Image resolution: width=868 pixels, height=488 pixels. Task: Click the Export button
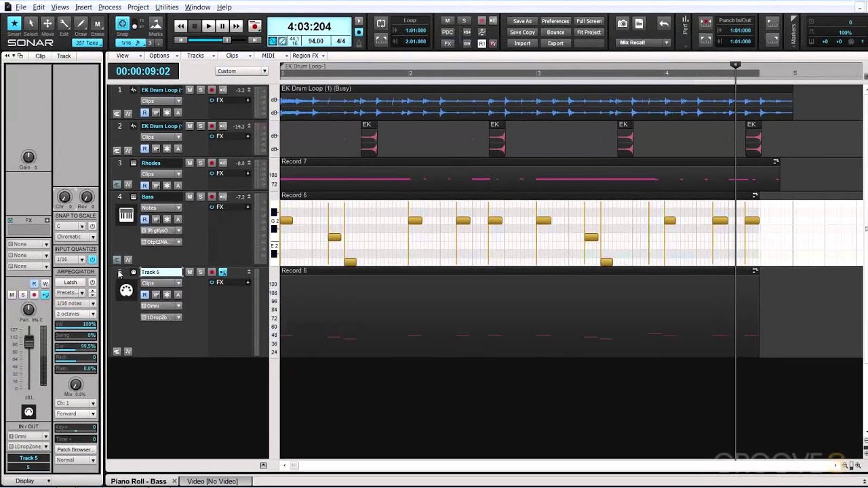(555, 43)
